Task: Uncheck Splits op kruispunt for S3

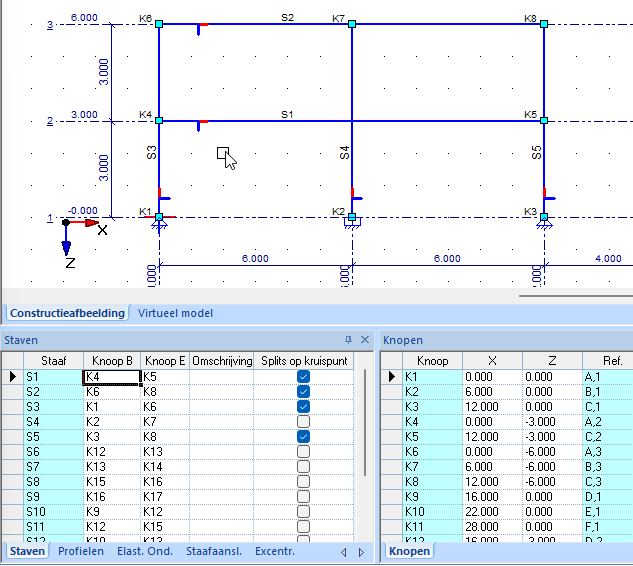Action: 303,407
